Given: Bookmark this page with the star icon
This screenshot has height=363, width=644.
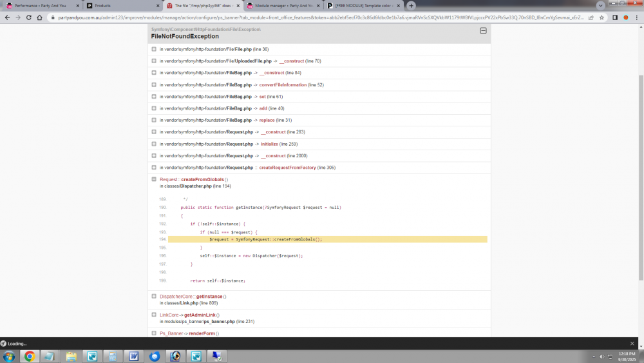Looking at the screenshot, I should 601,17.
